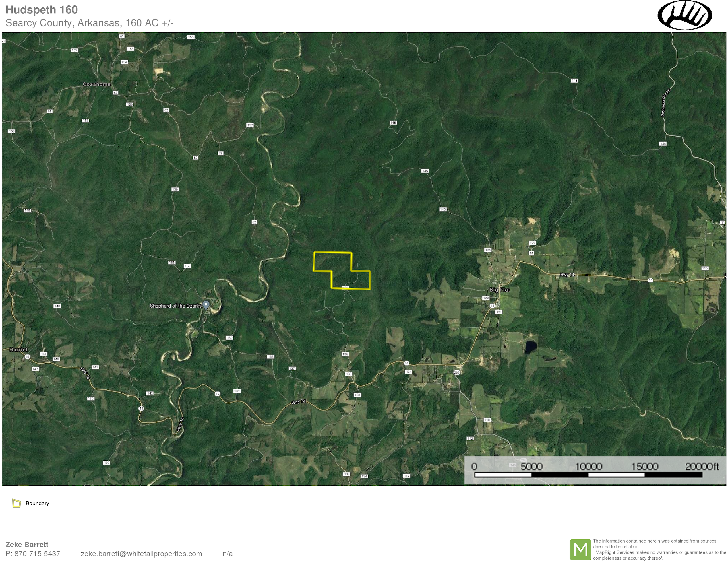The image size is (728, 563).
Task: Click the Harriet town label
Action: click(19, 350)
